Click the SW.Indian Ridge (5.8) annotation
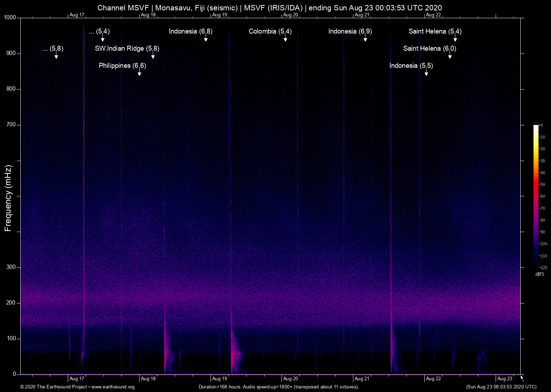This screenshot has height=392, width=551. [x=127, y=49]
